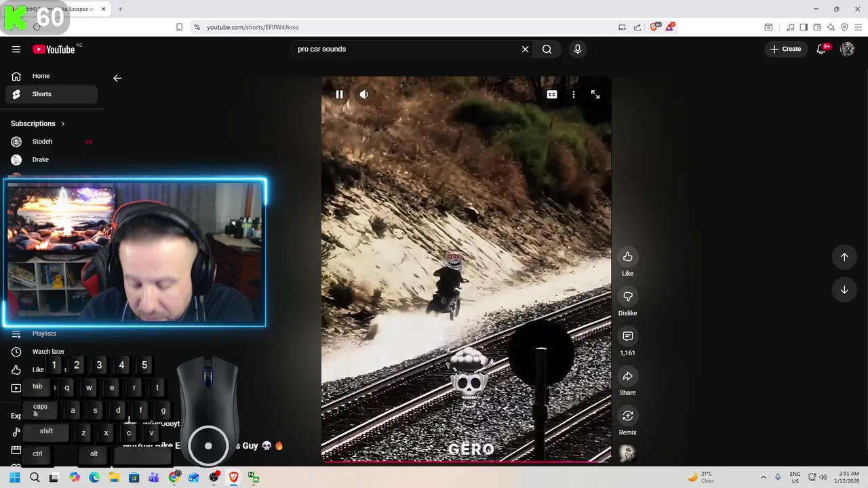Share this Short

(x=628, y=376)
